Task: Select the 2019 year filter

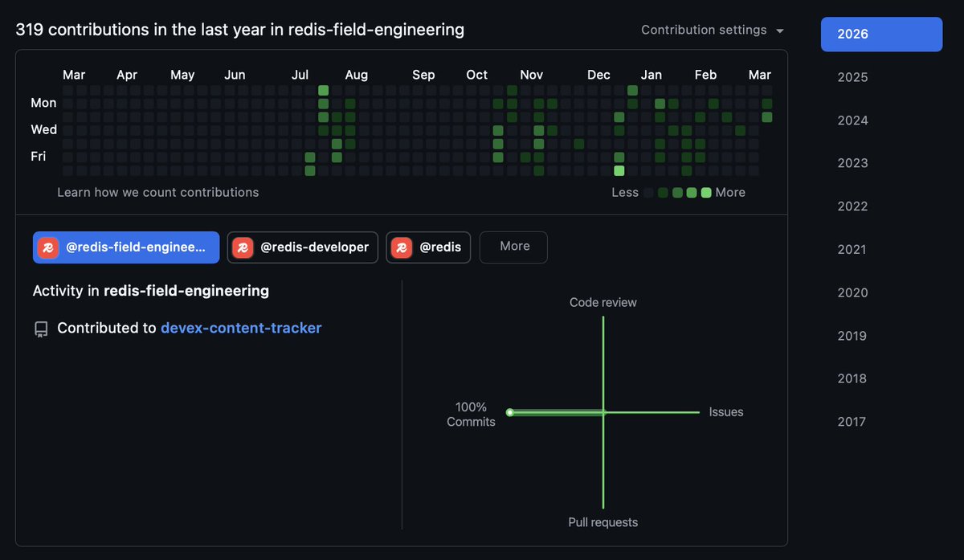Action: point(852,336)
